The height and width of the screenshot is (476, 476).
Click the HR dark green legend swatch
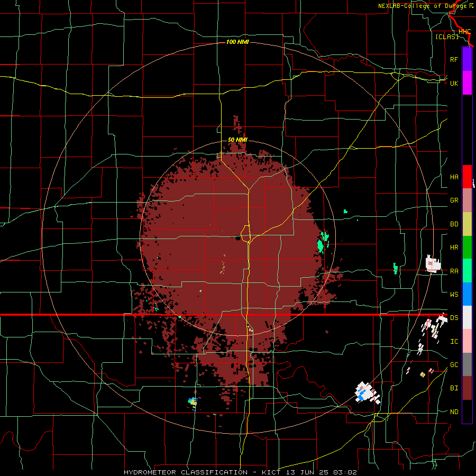(467, 248)
